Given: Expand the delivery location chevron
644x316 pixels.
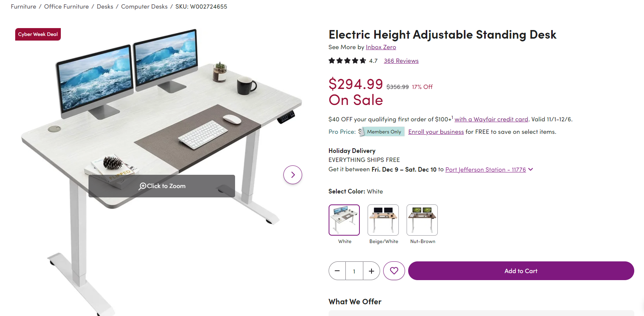Looking at the screenshot, I should tap(531, 169).
